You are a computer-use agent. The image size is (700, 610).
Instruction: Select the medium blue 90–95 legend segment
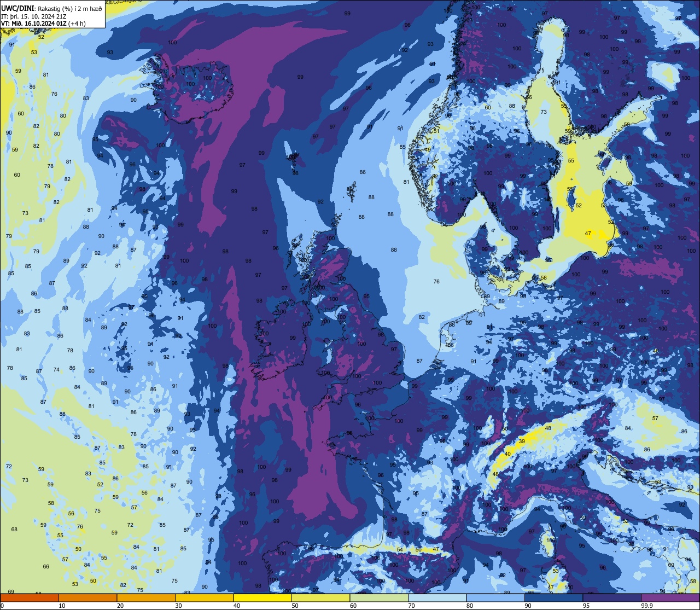click(x=553, y=597)
